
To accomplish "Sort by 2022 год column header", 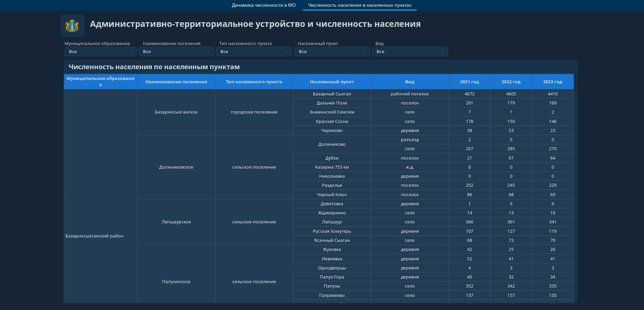I will pyautogui.click(x=511, y=82).
